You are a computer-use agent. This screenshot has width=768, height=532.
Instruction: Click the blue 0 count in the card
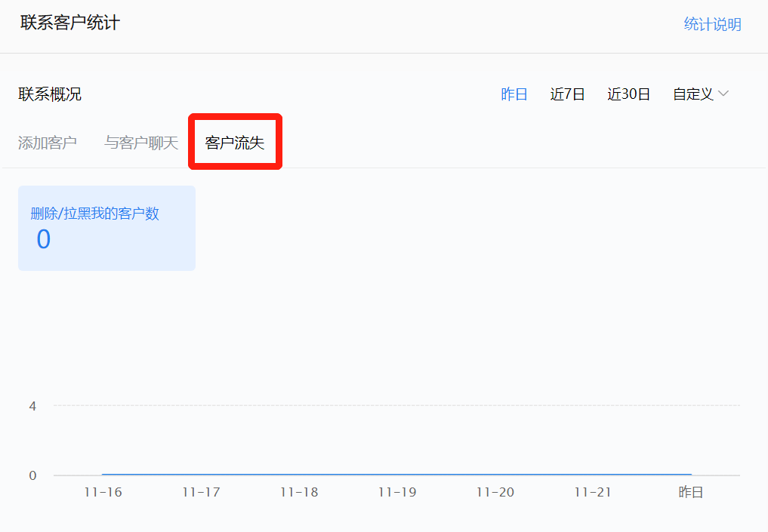point(44,239)
